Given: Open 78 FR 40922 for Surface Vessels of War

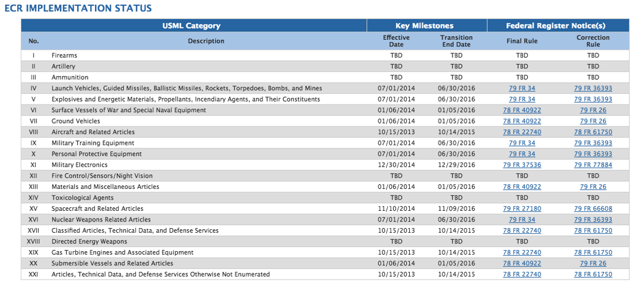Looking at the screenshot, I should pos(522,110).
